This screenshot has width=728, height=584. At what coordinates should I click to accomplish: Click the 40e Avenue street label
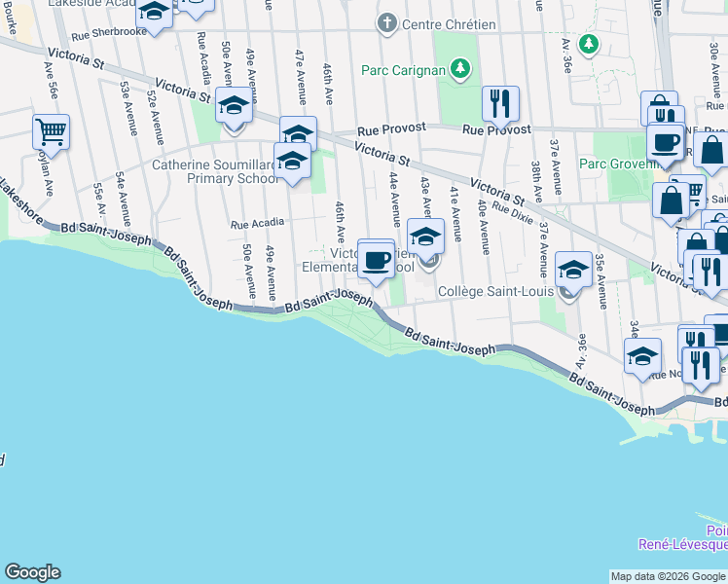point(484,227)
